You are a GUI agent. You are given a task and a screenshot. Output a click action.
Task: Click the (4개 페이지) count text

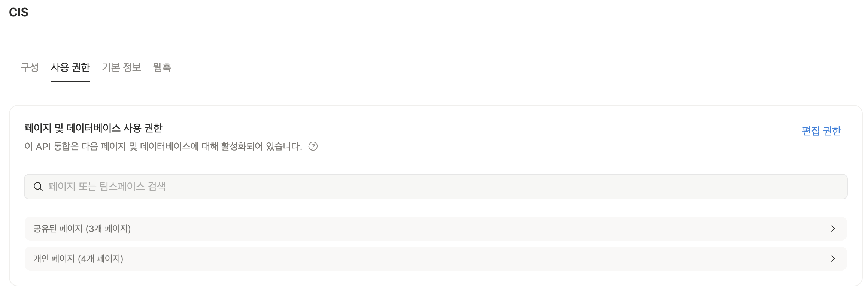pyautogui.click(x=101, y=259)
